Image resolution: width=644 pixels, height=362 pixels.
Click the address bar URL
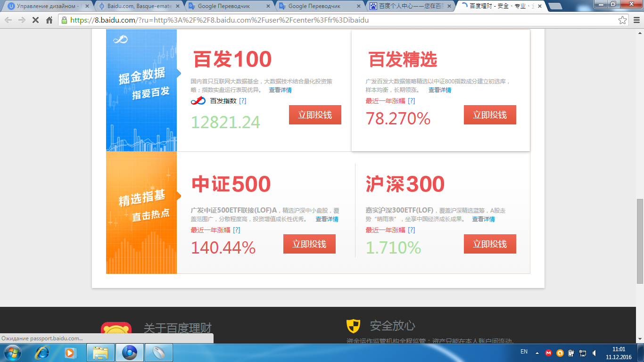click(219, 20)
